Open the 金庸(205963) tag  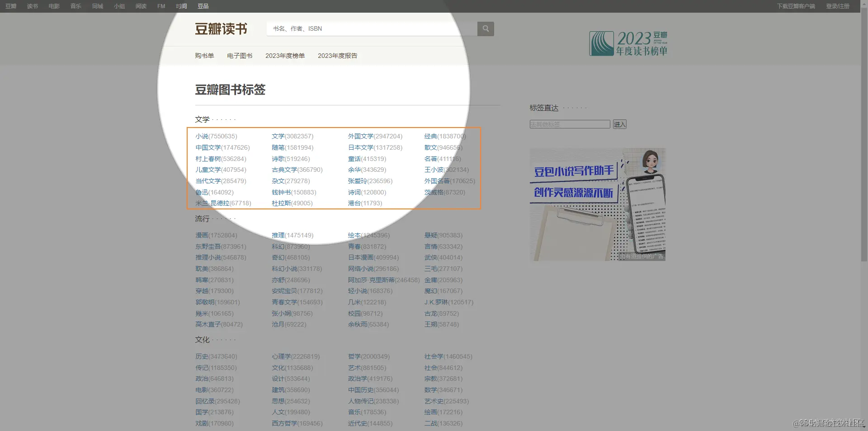[443, 280]
